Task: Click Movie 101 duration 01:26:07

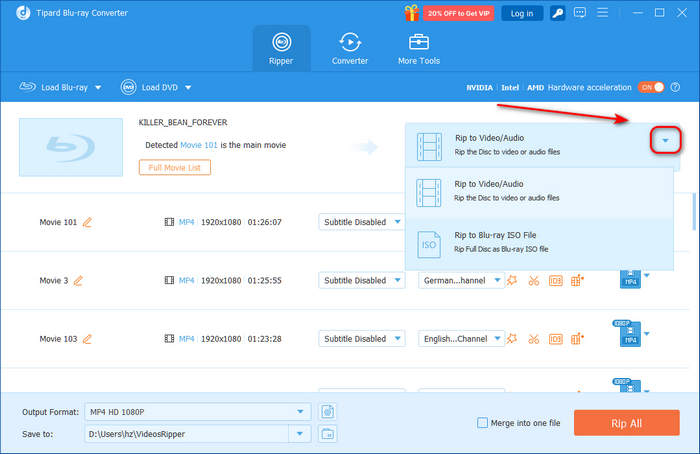Action: [x=265, y=222]
